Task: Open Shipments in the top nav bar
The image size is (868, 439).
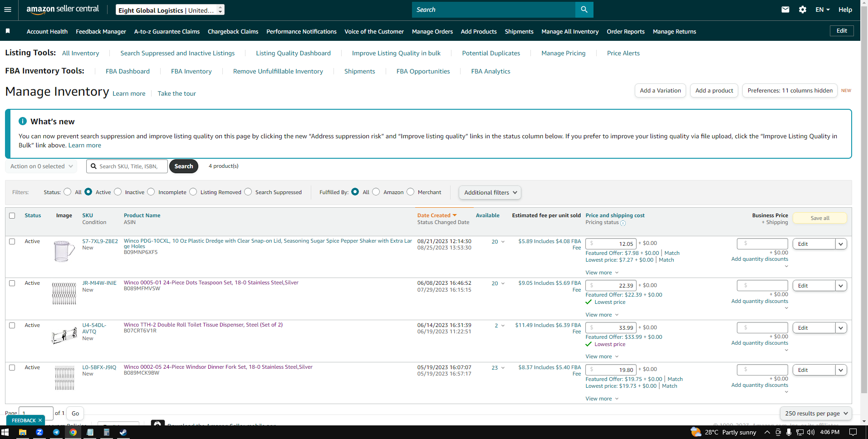Action: point(519,31)
